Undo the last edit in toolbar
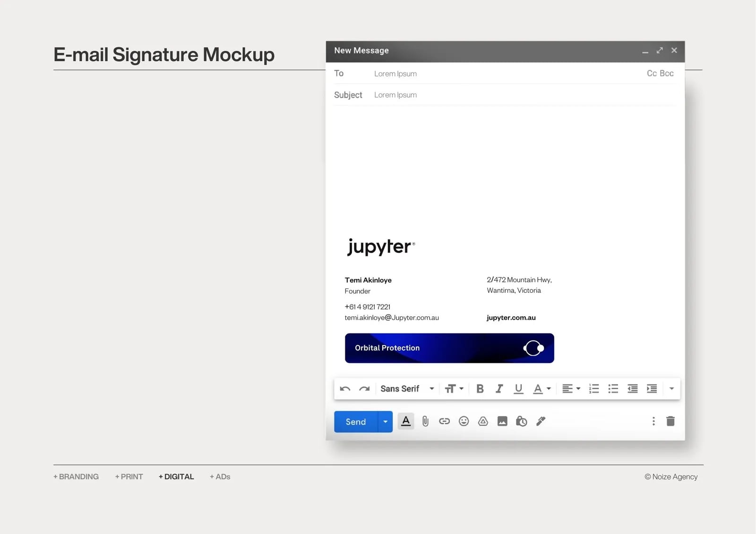This screenshot has height=534, width=756. click(x=345, y=389)
